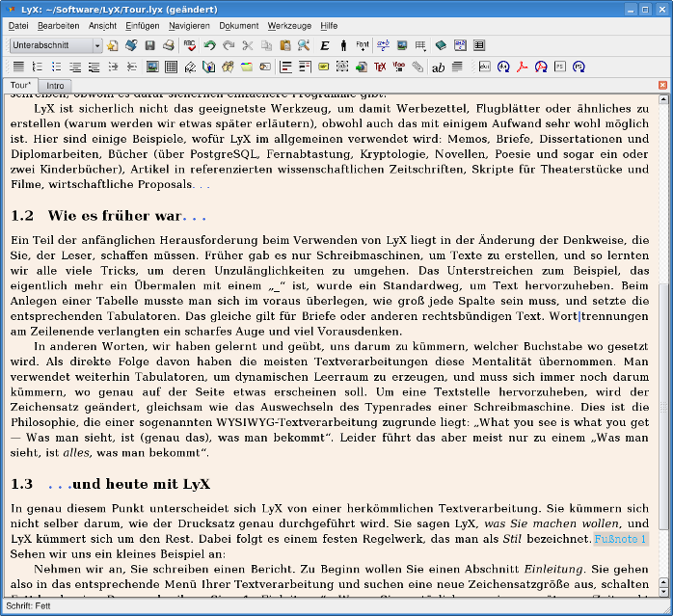
Task: Insert a graphic from the top toolbar
Action: click(402, 45)
